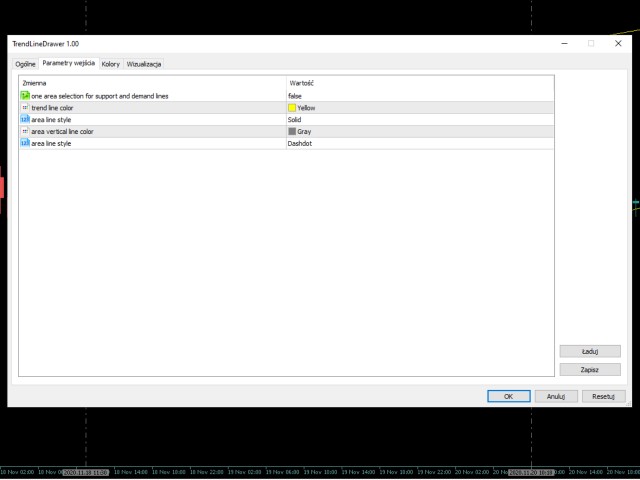640x480 pixels.
Task: Open the Wizualizacja tab
Action: (144, 64)
